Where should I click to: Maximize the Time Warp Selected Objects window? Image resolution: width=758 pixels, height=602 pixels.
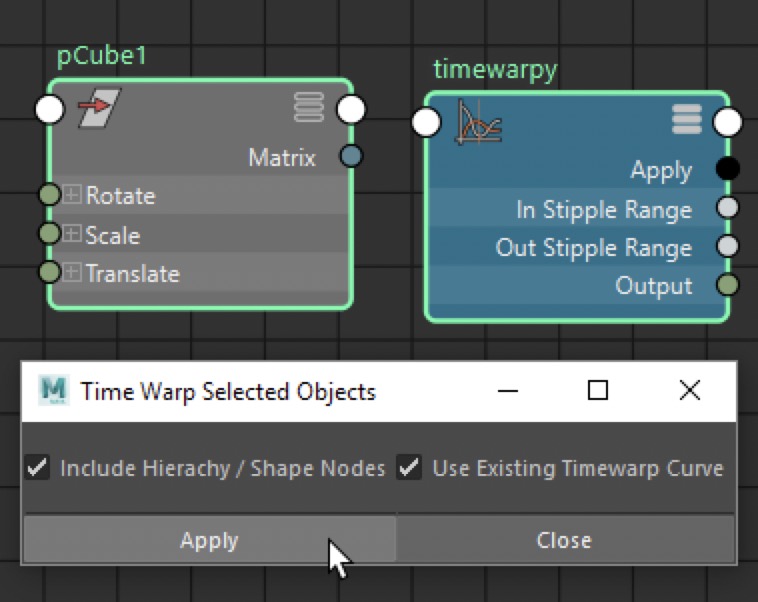[x=598, y=390]
